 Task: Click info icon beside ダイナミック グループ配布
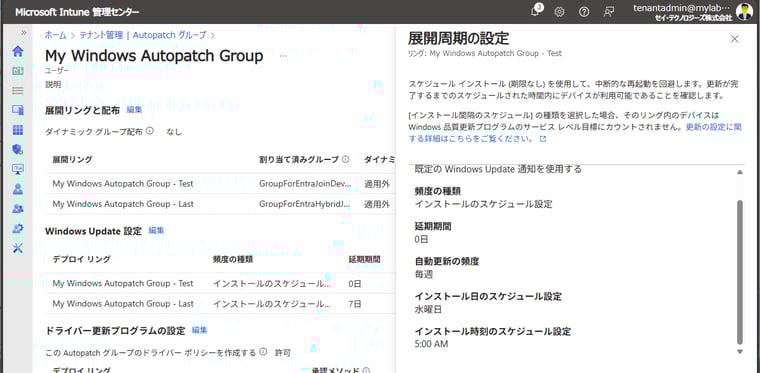tap(150, 131)
